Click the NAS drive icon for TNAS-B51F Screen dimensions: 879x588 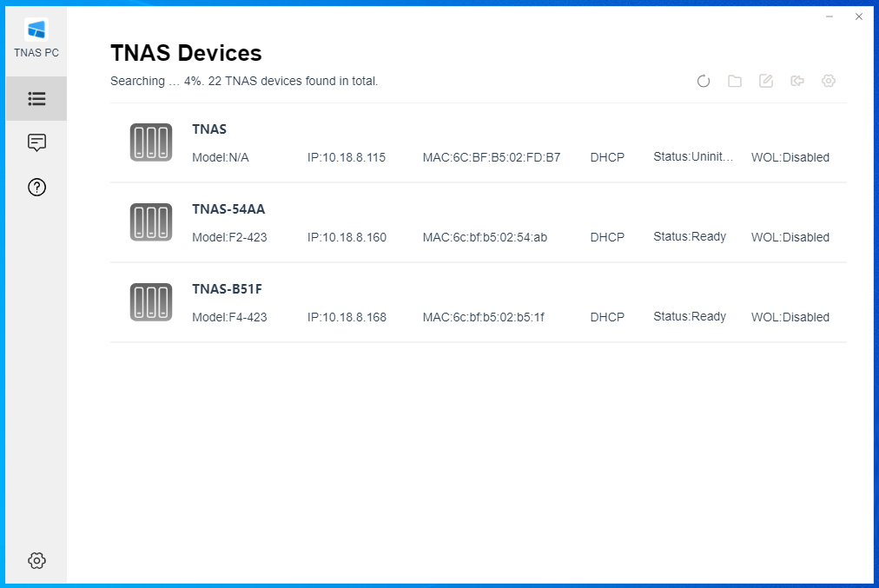coord(151,302)
